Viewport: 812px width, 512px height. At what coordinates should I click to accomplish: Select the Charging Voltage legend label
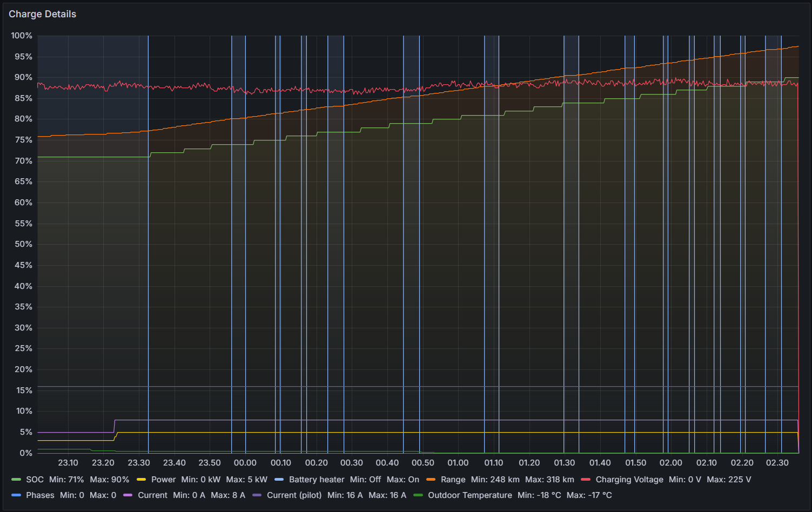(x=629, y=480)
